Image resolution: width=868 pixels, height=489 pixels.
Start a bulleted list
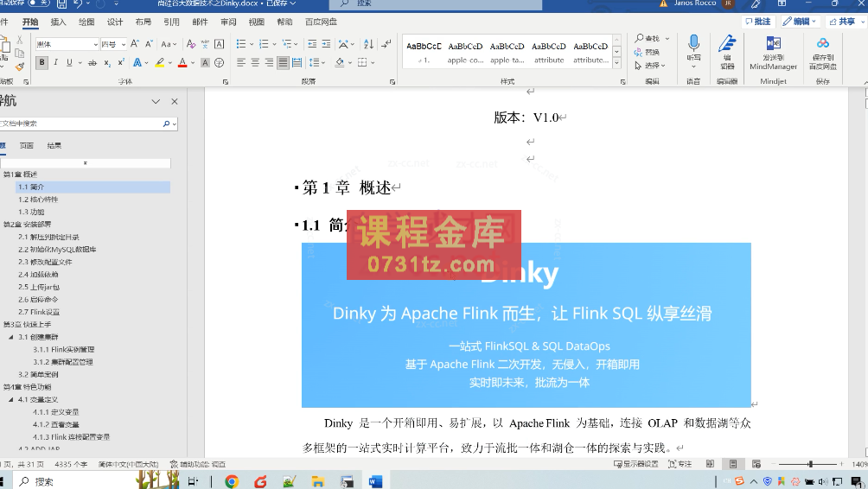[x=241, y=44]
